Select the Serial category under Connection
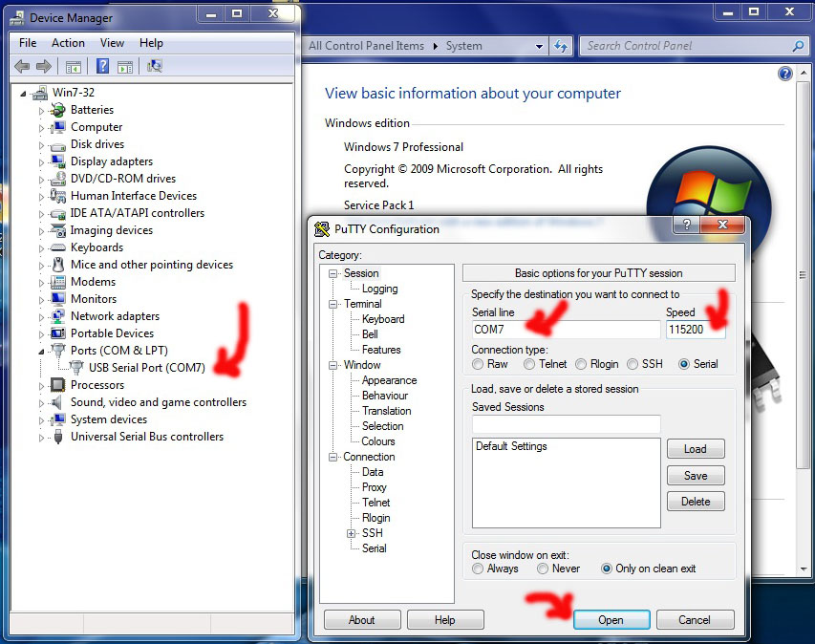This screenshot has width=815, height=644. (x=375, y=548)
